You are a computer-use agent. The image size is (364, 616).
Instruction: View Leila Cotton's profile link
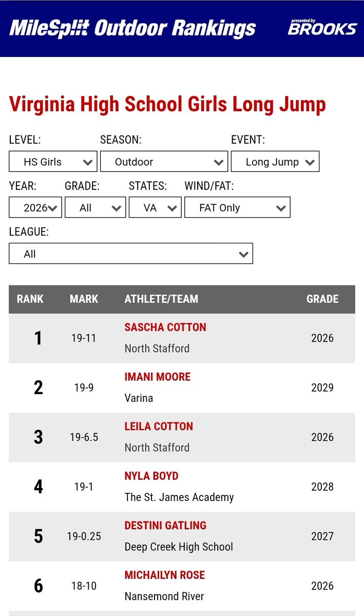coord(159,427)
